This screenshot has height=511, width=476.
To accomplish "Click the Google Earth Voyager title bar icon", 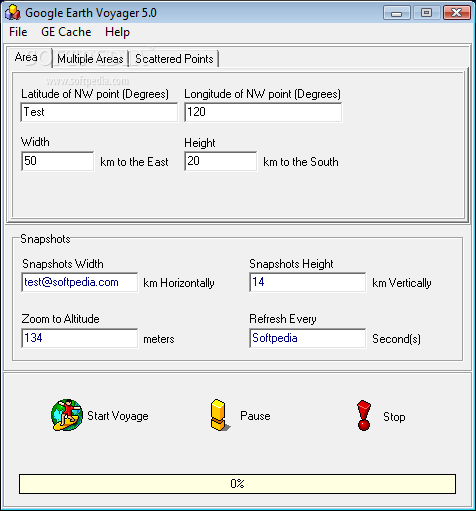I will coord(13,13).
